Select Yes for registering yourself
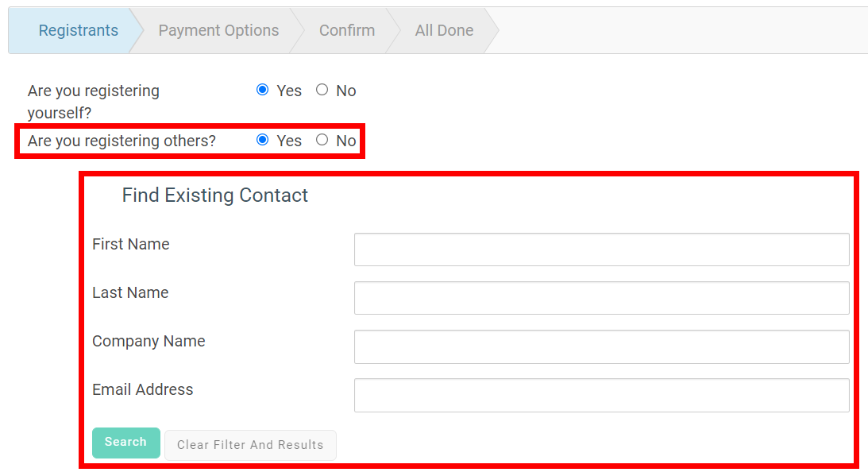868x472 pixels. 262,90
